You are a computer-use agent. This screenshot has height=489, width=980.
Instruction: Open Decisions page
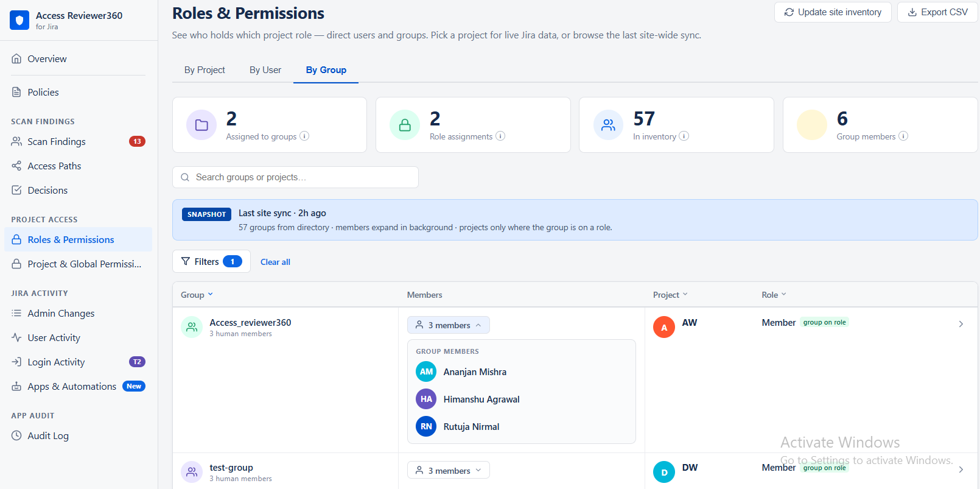[78, 191]
